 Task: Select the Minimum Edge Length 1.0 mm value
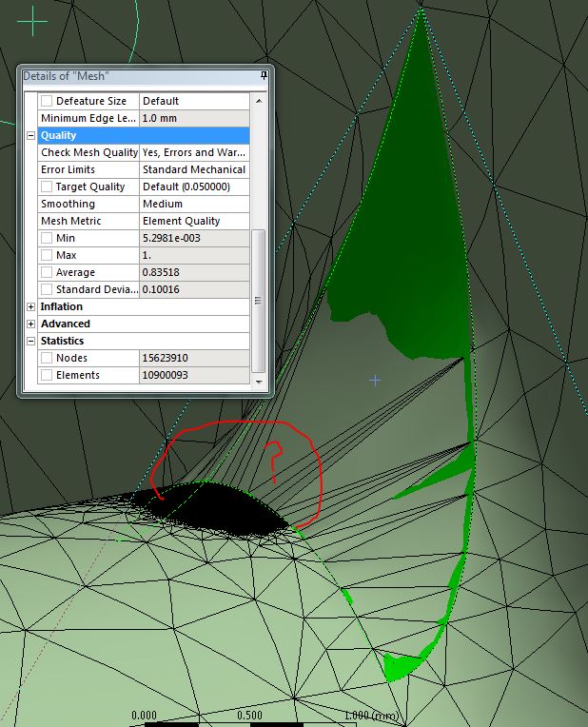(194, 118)
